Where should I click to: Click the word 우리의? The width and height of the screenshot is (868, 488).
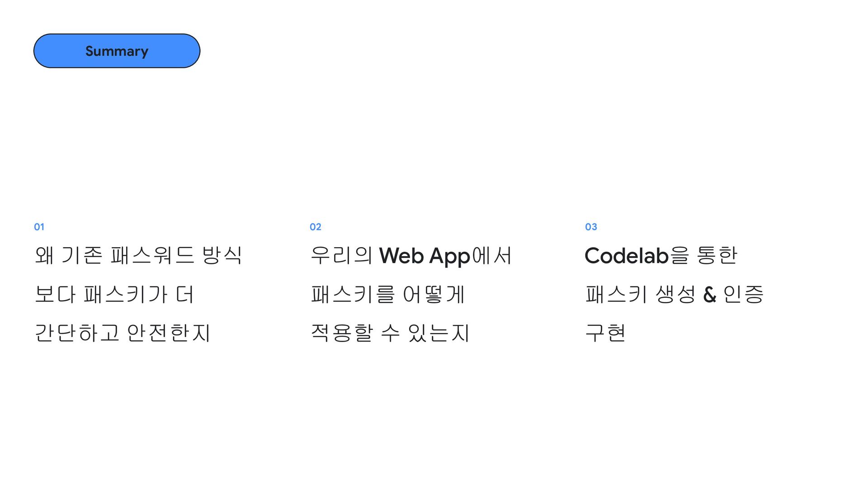pyautogui.click(x=341, y=255)
